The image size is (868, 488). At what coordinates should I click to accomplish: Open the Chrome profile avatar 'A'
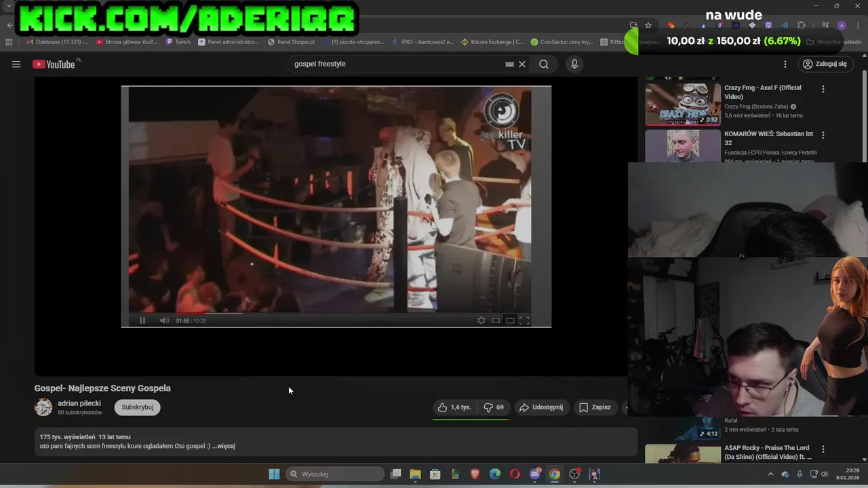click(842, 25)
